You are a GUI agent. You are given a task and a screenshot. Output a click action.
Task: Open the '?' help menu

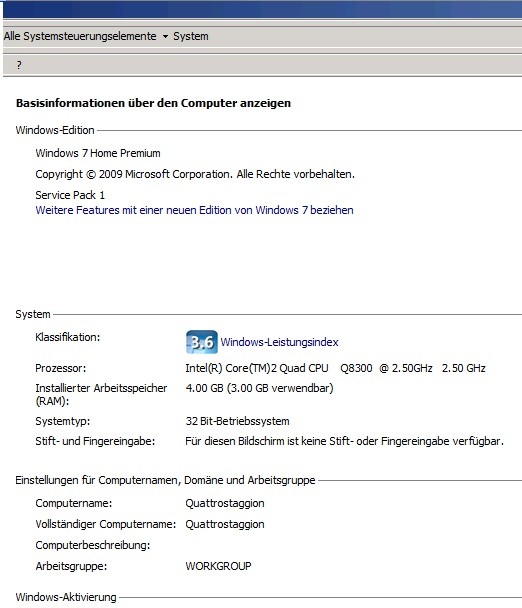pyautogui.click(x=19, y=65)
